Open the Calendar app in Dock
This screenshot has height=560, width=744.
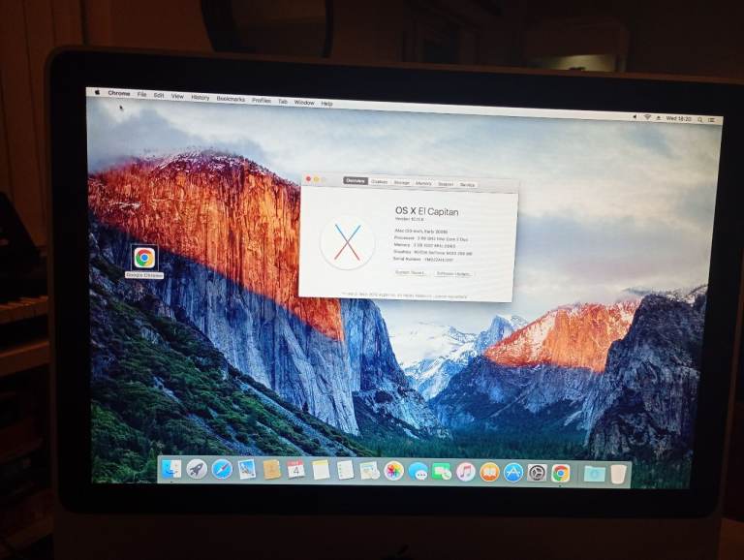point(295,470)
